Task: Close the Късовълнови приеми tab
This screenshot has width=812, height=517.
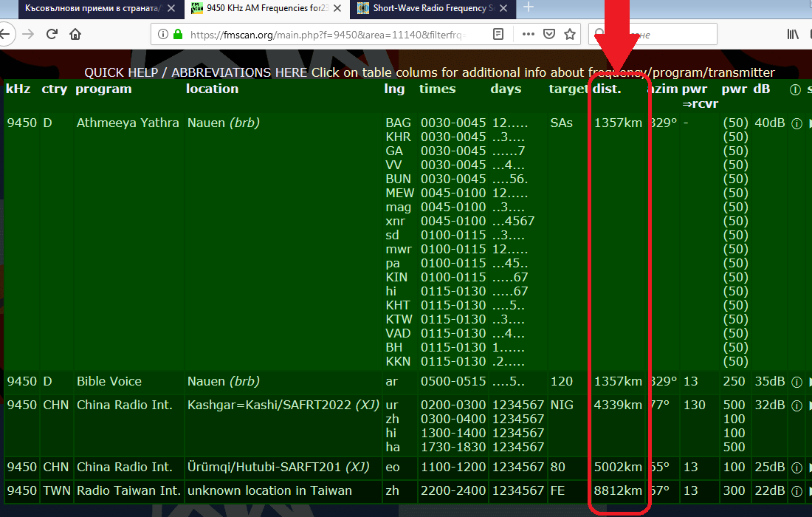Action: tap(171, 8)
